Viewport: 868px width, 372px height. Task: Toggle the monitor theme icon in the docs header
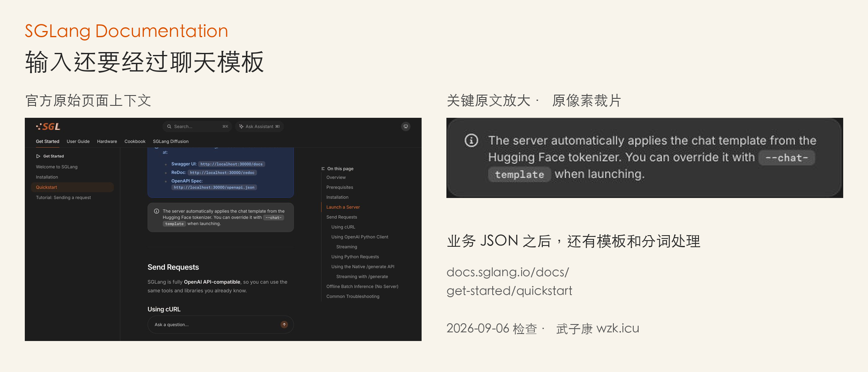pos(406,126)
